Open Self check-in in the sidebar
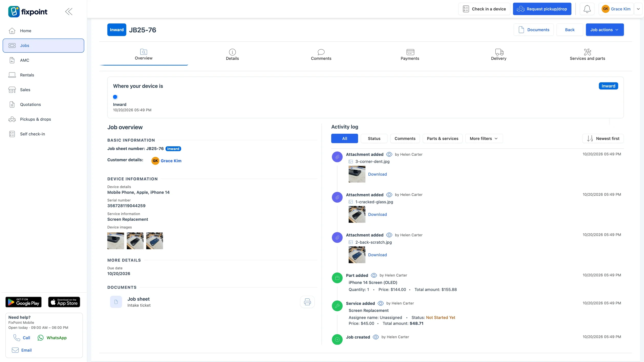Viewport: 644px width, 362px height. coord(43,134)
